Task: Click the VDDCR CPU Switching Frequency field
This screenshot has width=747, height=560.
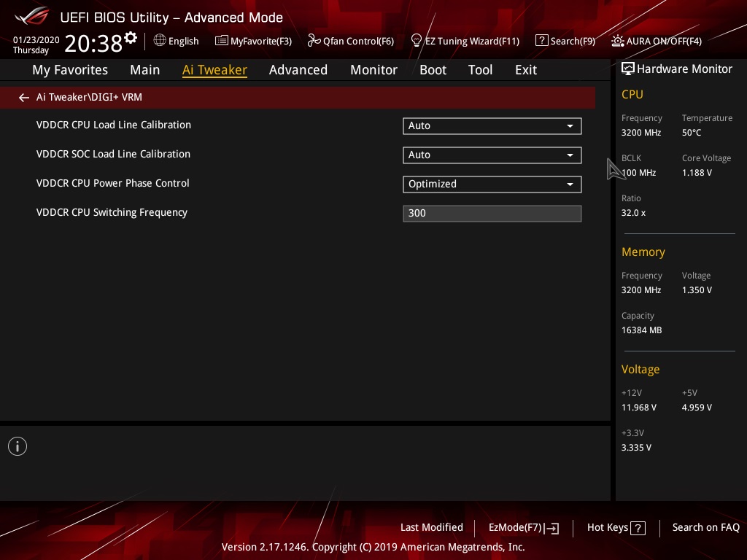Action: tap(492, 214)
